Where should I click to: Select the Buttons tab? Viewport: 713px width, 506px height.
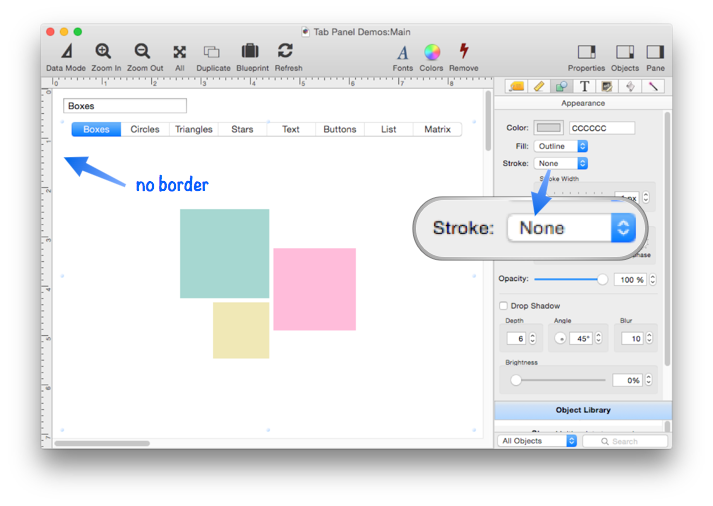[x=340, y=129]
